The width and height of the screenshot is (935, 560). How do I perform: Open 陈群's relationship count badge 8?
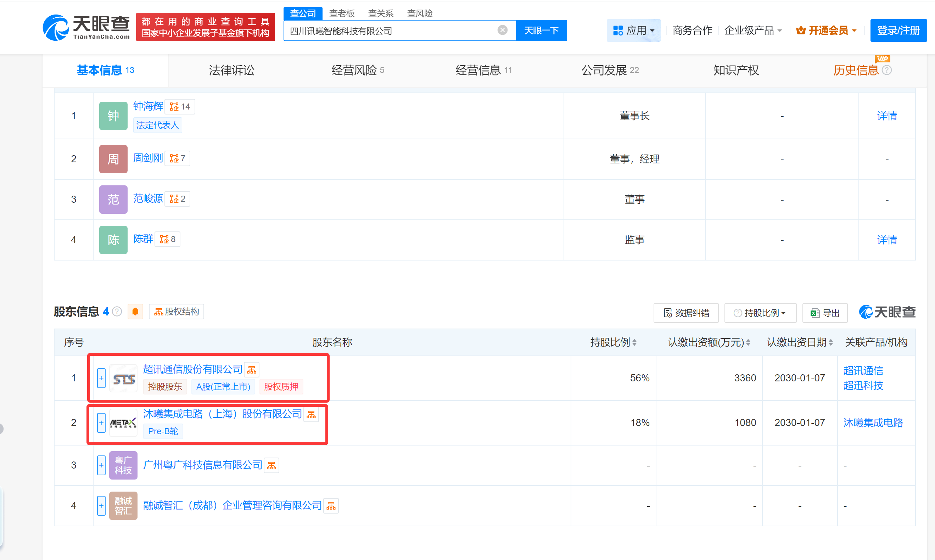pos(168,239)
